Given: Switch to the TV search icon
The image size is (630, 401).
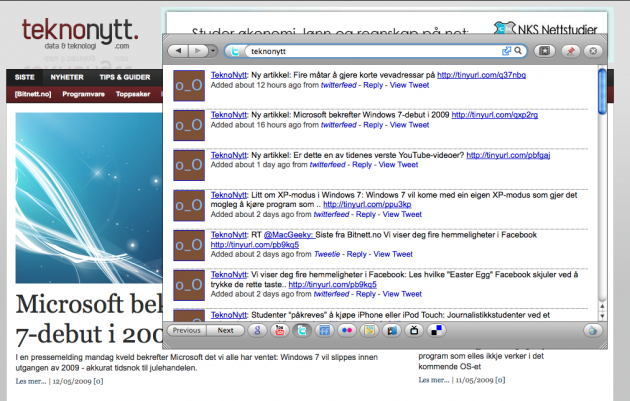Looking at the screenshot, I should pyautogui.click(x=414, y=330).
